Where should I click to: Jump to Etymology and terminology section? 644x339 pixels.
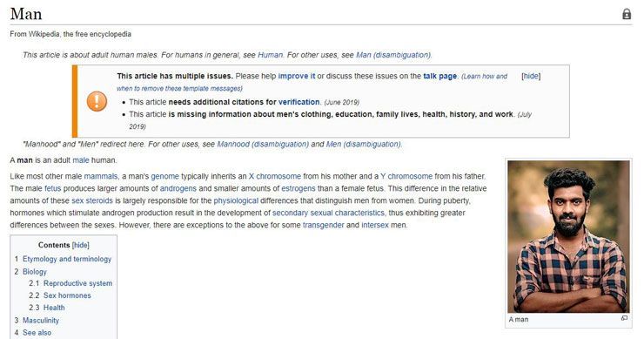(x=67, y=259)
